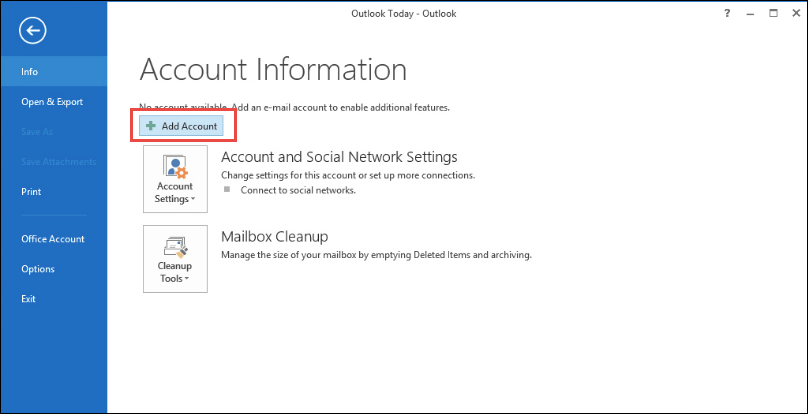Click the green plus icon beside Add Account
Screen dimensions: 808x414
[x=150, y=126]
